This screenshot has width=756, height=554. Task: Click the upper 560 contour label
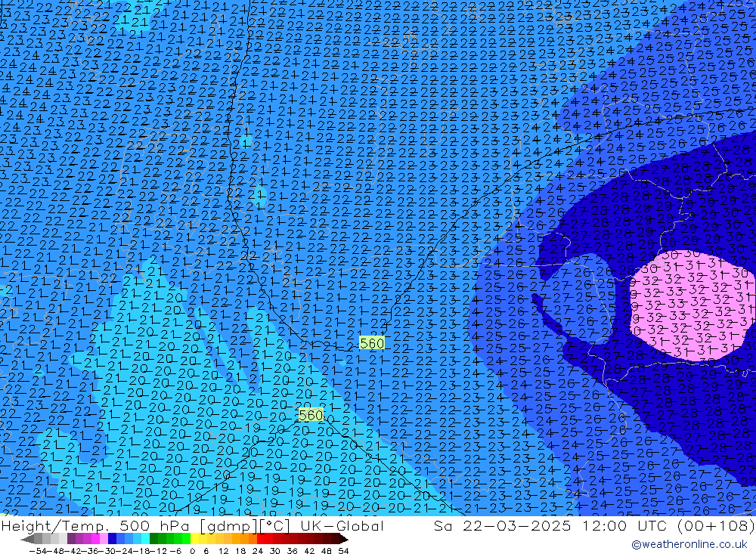[x=372, y=343]
